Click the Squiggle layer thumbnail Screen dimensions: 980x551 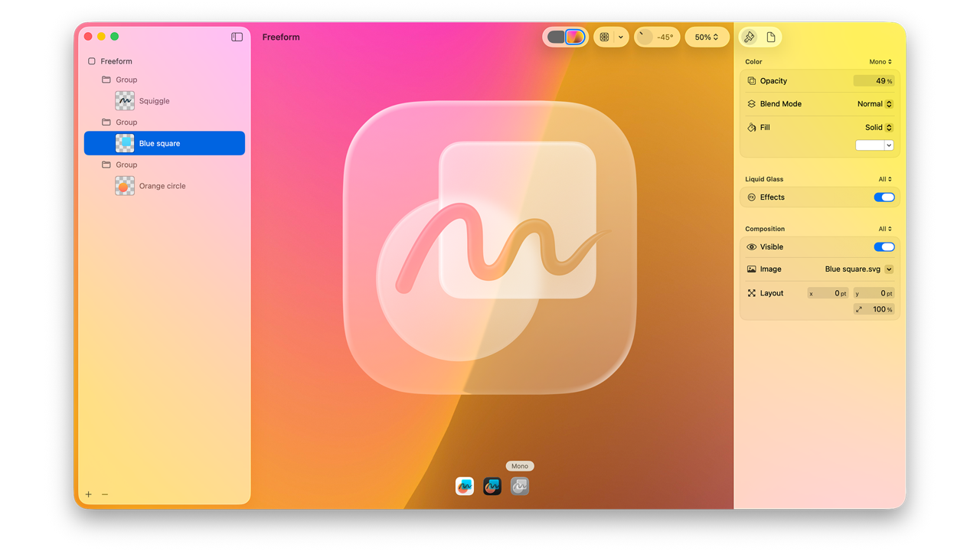point(125,101)
